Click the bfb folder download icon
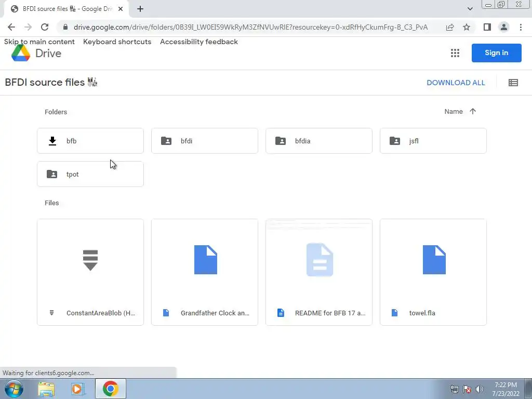 click(52, 141)
